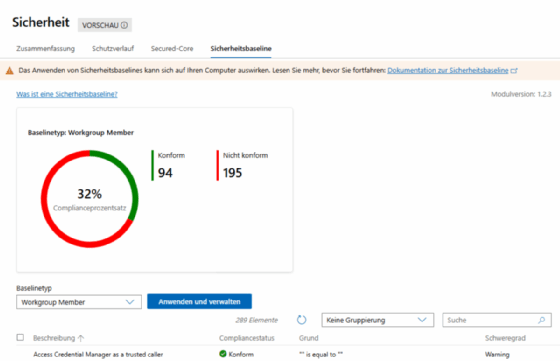Click the Schweregrad column header
Viewport: 560px width, 361px height.
coord(505,338)
